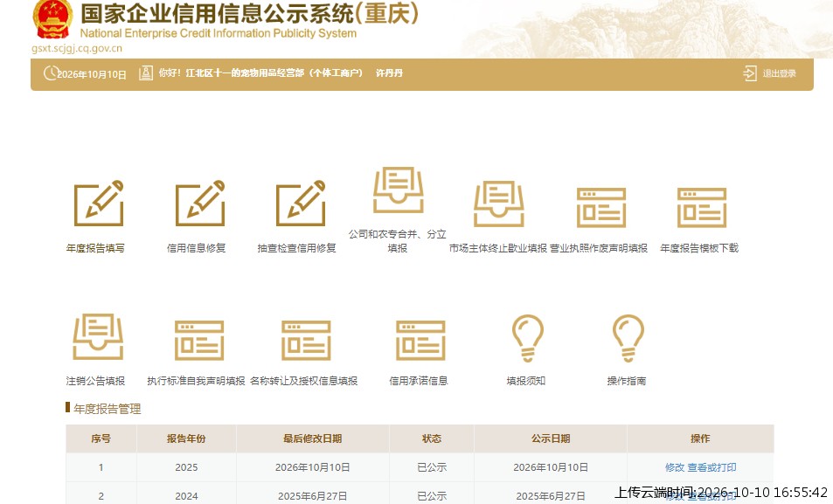Open the 填报须知 lightbulb icon
This screenshot has height=504, width=833.
528,338
